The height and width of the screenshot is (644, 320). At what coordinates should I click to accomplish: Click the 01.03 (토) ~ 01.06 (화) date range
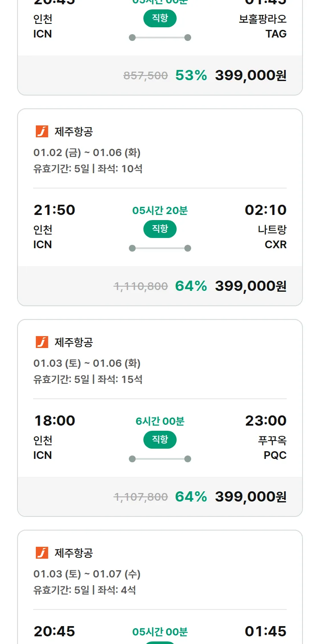coord(87,363)
